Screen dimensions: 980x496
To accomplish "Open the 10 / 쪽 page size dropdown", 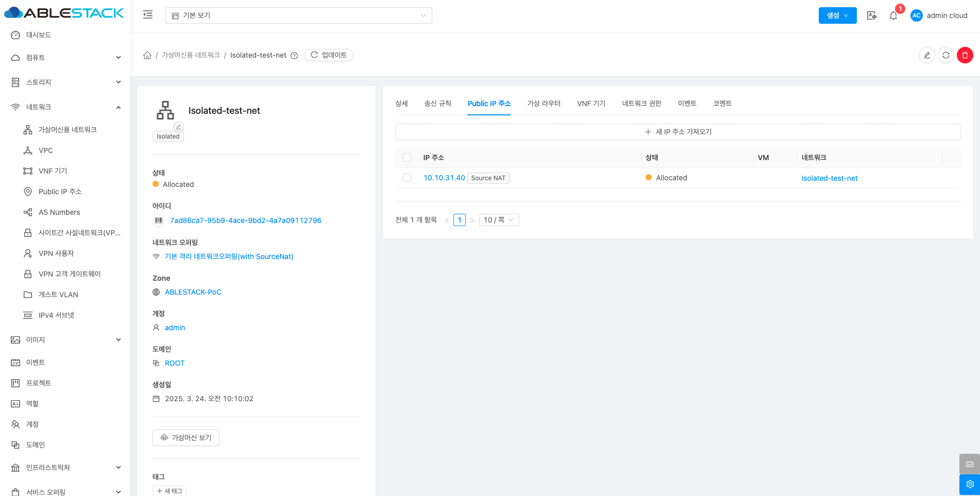I will pyautogui.click(x=498, y=220).
